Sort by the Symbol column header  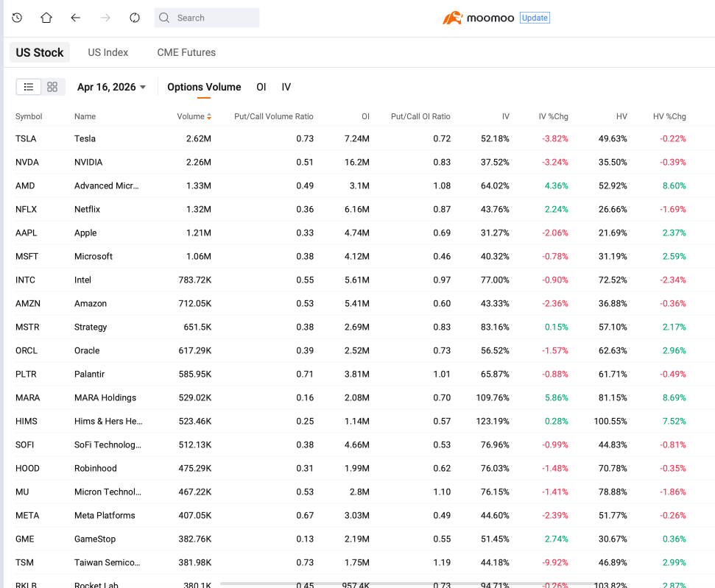point(29,117)
